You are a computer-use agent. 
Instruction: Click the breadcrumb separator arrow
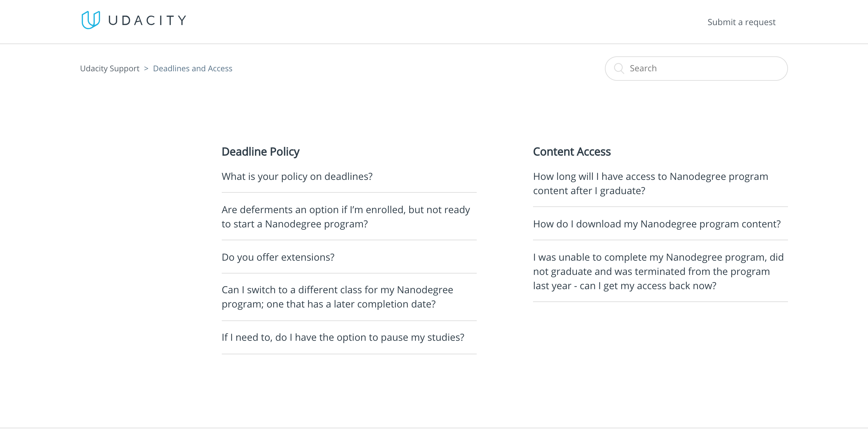coord(146,69)
